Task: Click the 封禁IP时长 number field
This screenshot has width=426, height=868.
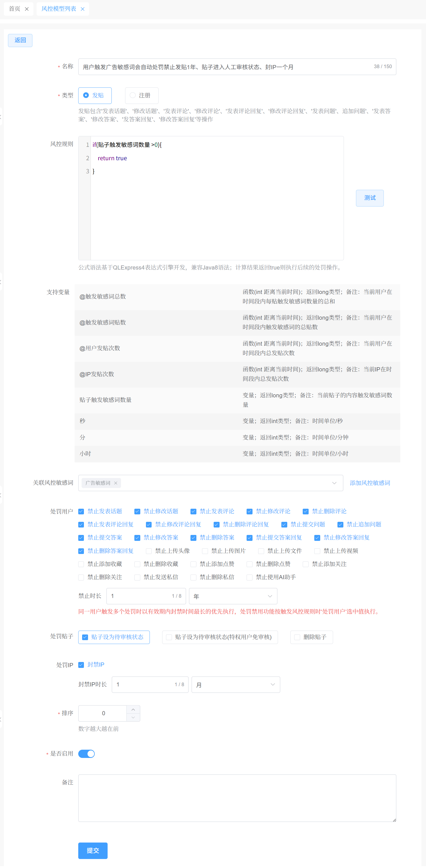Action: pos(150,685)
